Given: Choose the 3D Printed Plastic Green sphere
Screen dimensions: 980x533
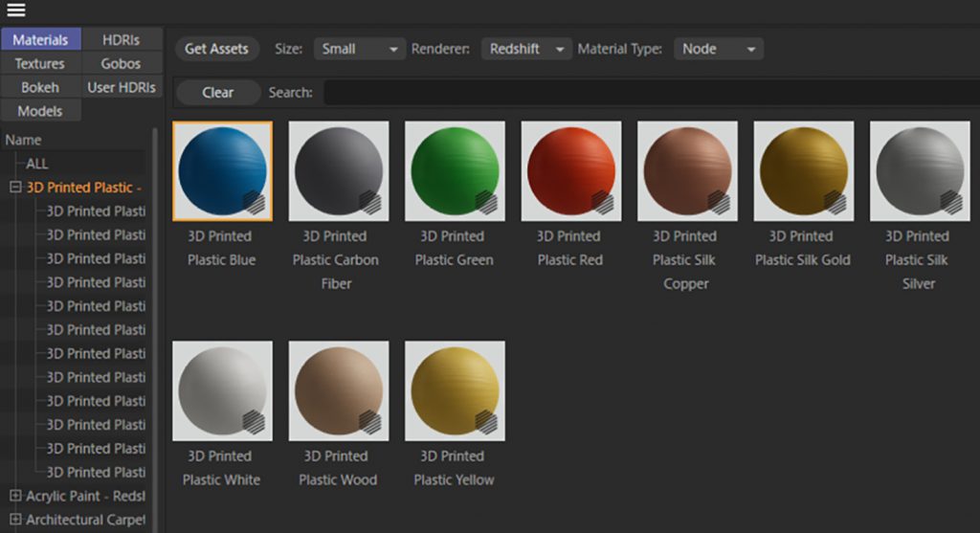Looking at the screenshot, I should click(x=455, y=170).
